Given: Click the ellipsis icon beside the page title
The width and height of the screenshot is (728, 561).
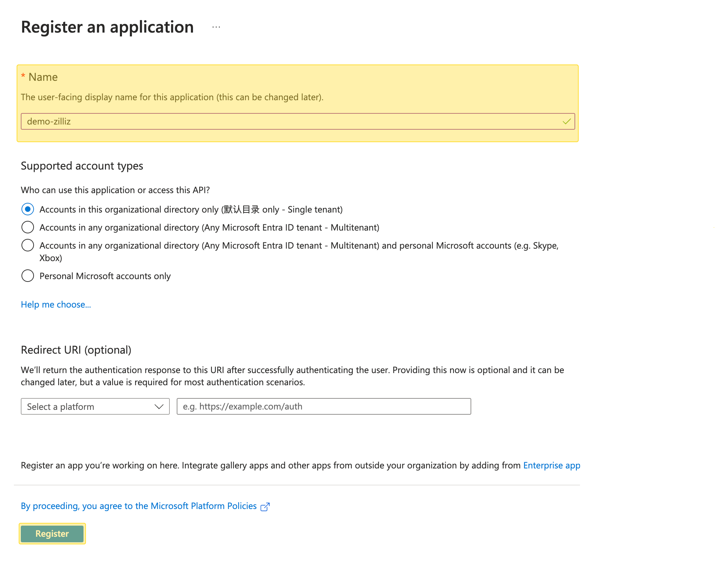Looking at the screenshot, I should [x=216, y=27].
